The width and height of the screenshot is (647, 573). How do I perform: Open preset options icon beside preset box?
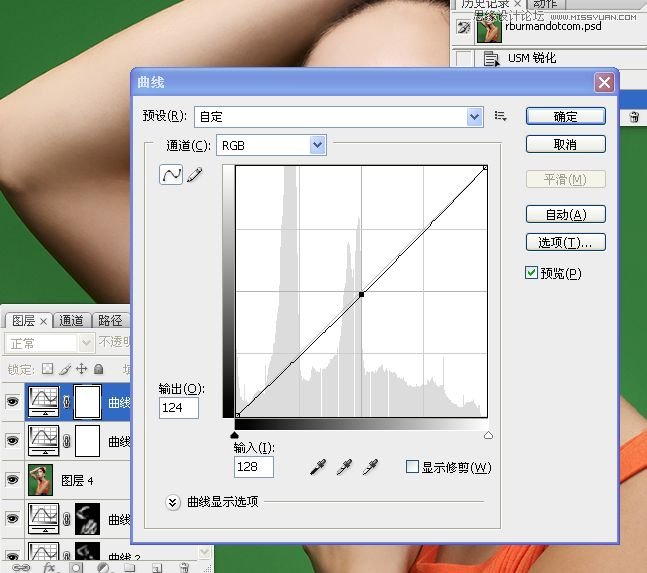click(x=501, y=116)
